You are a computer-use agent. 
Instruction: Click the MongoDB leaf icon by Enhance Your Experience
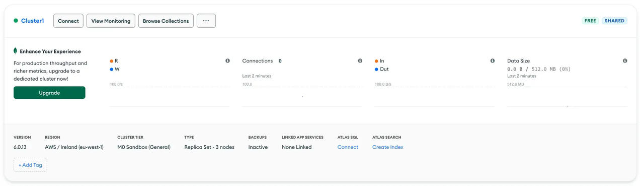[16, 51]
